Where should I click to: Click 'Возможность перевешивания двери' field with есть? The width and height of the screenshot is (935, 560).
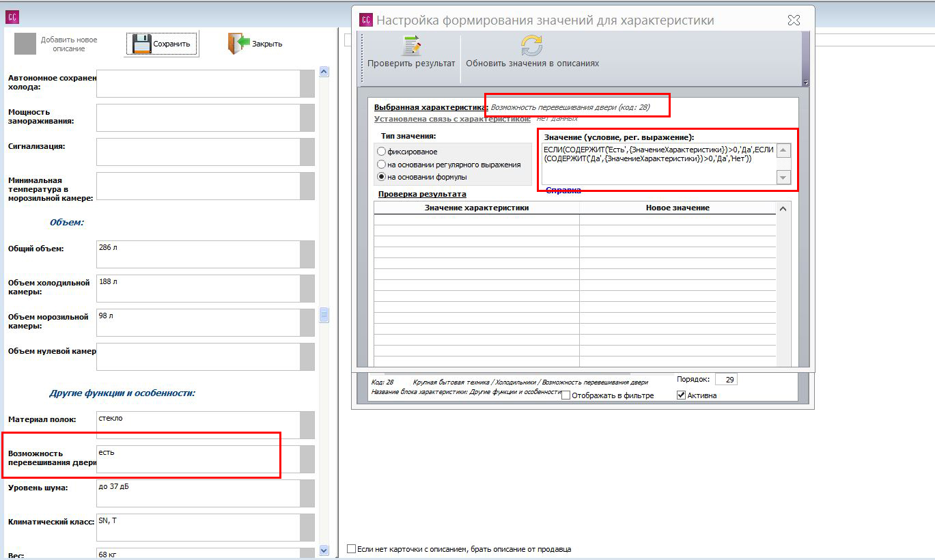tap(198, 459)
